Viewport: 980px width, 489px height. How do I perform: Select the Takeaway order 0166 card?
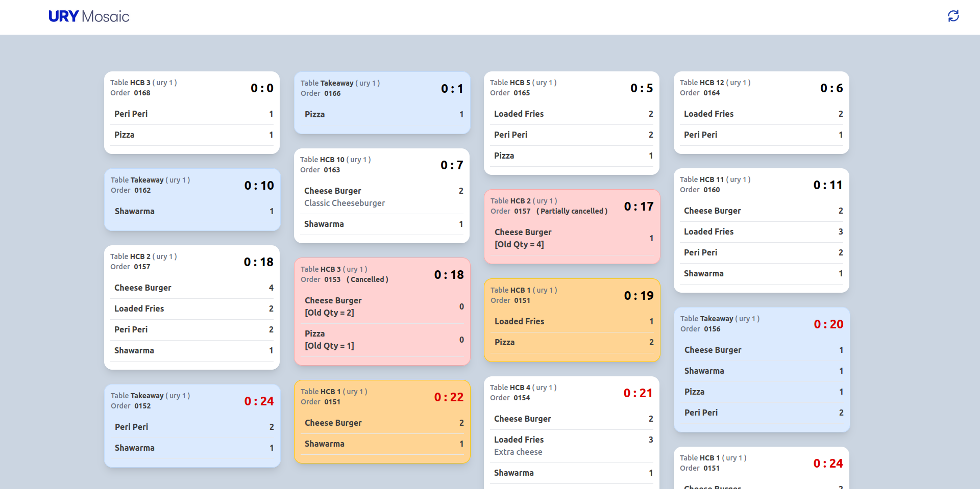[x=382, y=103]
